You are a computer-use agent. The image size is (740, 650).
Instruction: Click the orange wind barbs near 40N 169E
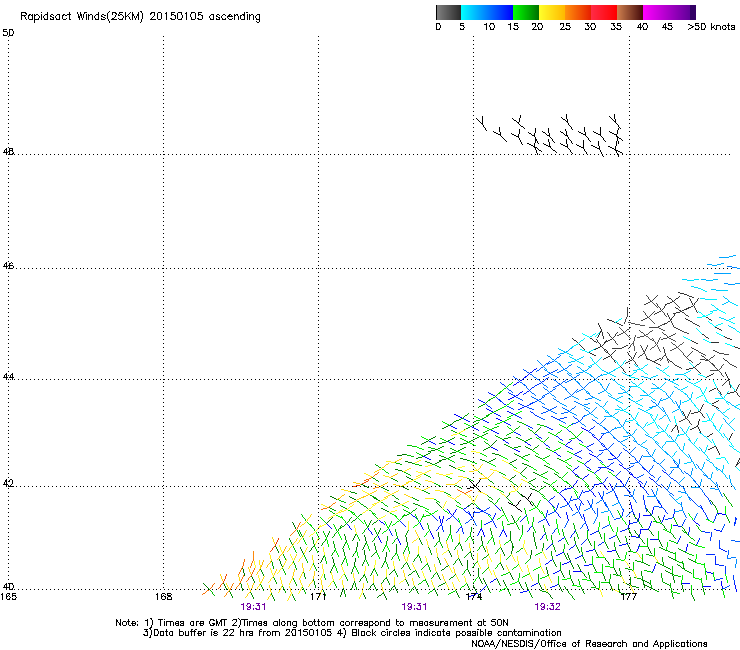[231, 576]
